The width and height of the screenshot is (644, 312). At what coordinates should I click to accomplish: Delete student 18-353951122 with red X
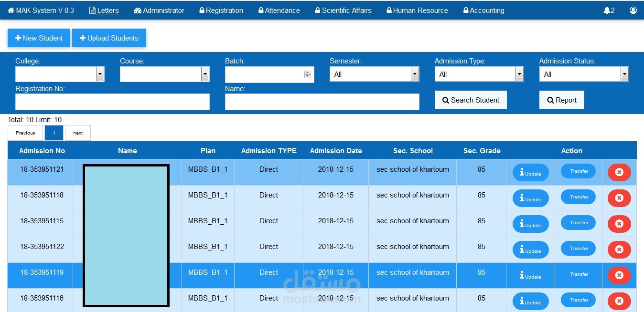[619, 250]
